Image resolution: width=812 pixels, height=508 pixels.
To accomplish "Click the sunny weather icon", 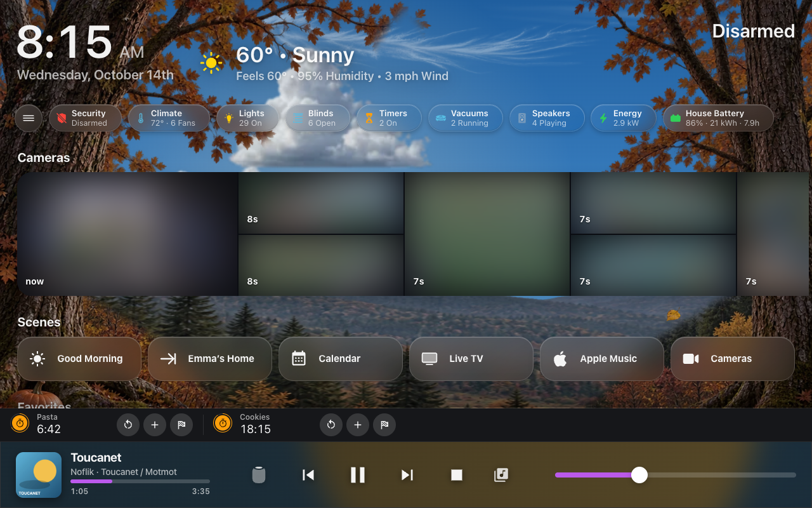I will 211,63.
